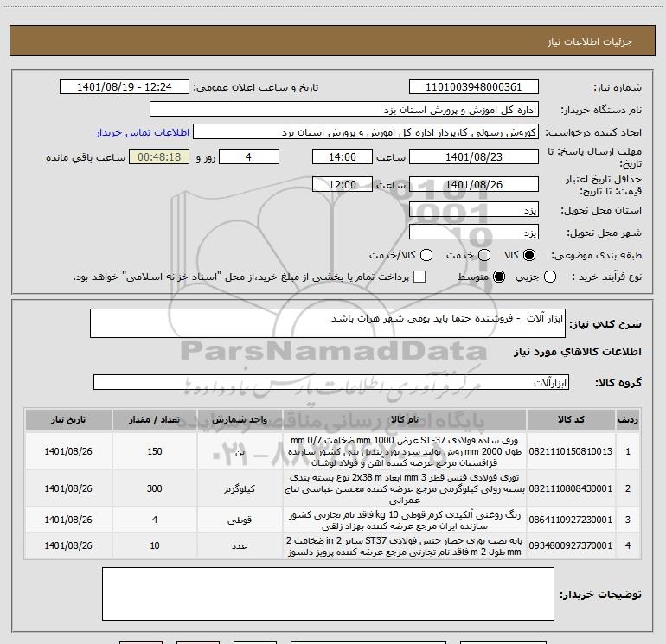
Task: Click the ایجاد کننده درخواست field
Action: 366,132
